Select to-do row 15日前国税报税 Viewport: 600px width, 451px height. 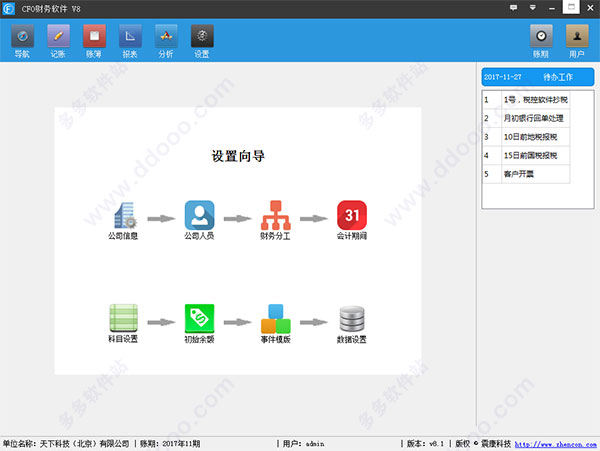click(x=526, y=156)
